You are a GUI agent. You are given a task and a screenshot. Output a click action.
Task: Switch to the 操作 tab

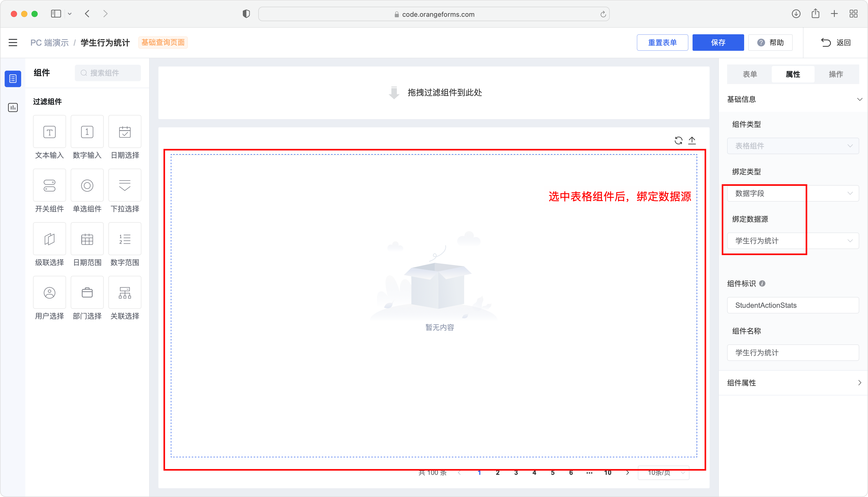tap(836, 74)
